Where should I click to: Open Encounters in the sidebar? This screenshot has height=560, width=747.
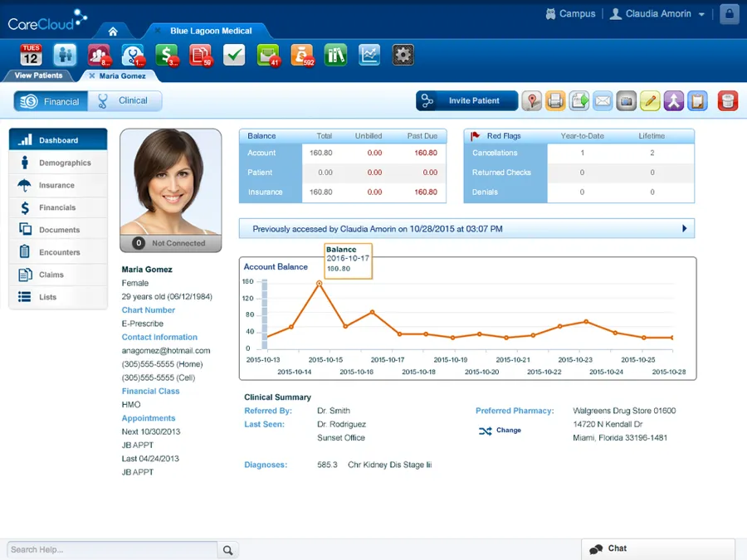58,252
